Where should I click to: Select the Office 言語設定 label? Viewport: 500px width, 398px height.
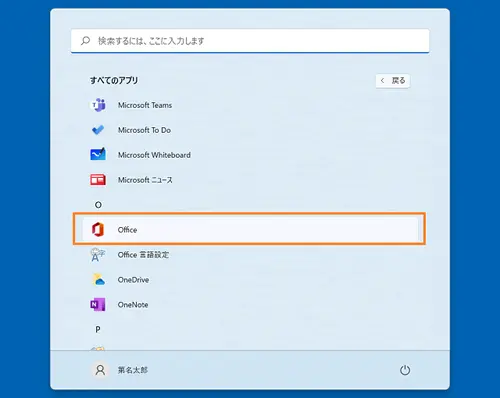[143, 255]
